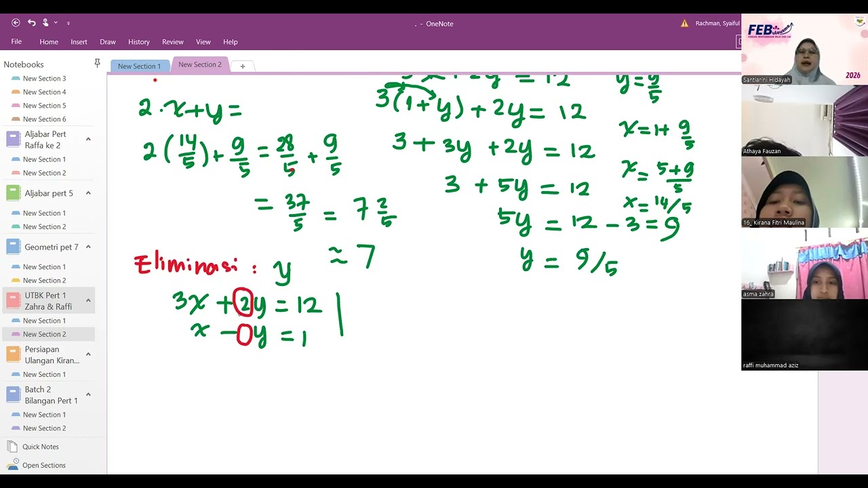This screenshot has width=868, height=488.
Task: Select the New Section 2 page tab
Action: click(200, 64)
